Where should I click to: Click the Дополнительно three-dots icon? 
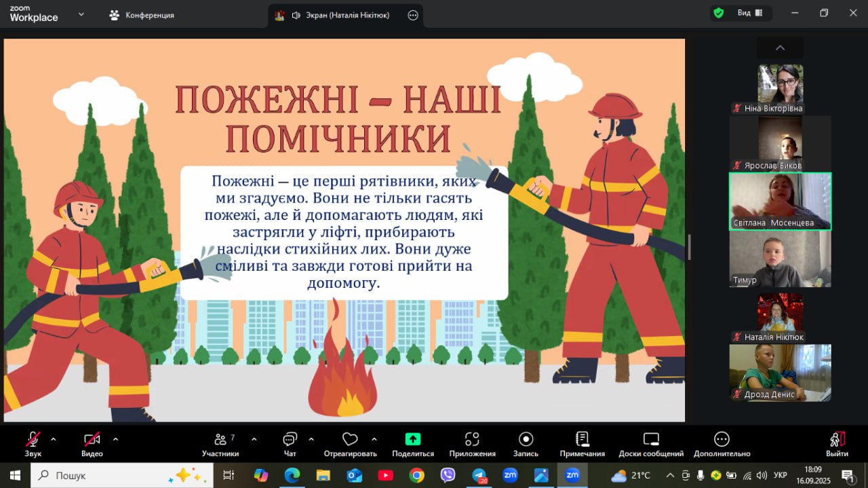722,439
